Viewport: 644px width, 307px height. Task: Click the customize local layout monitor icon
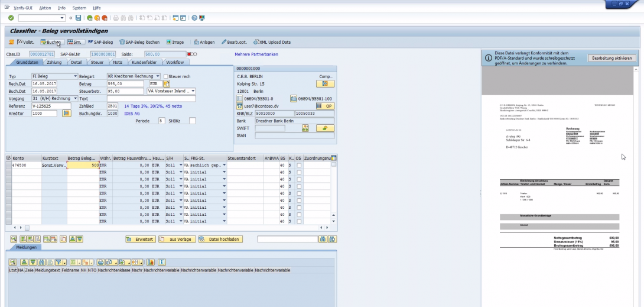pos(201,18)
